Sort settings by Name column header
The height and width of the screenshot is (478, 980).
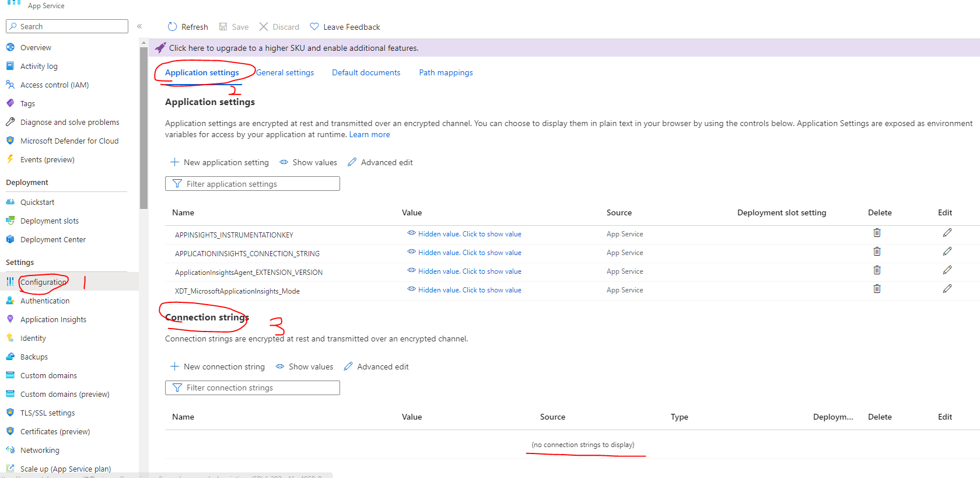[183, 212]
